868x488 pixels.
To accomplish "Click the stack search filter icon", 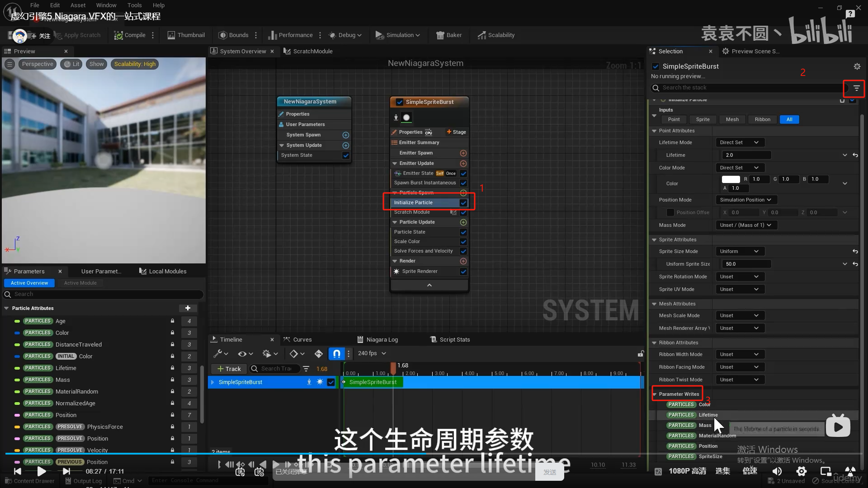I will click(x=856, y=88).
